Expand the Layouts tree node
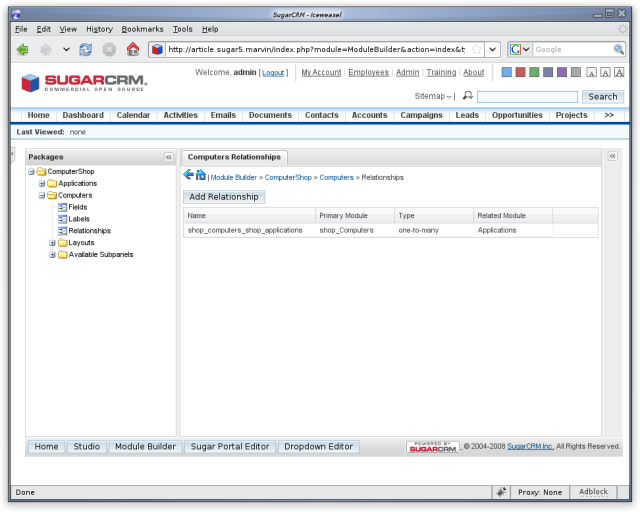Viewport: 640px width, 512px height. coord(52,243)
